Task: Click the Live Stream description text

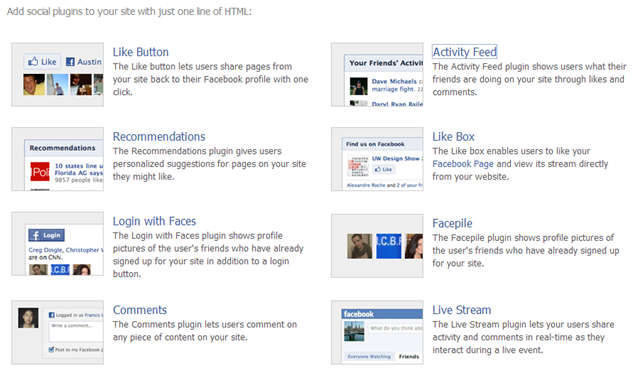Action: tap(523, 337)
